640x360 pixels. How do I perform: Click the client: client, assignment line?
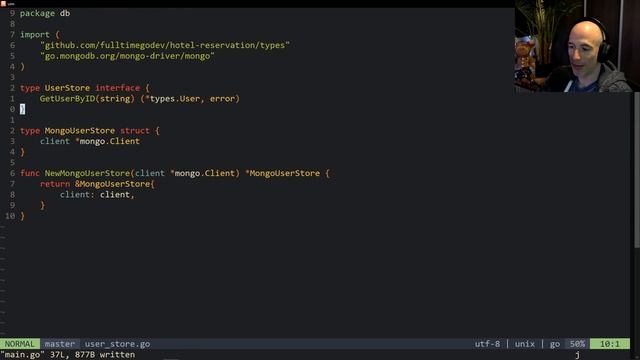[97, 195]
